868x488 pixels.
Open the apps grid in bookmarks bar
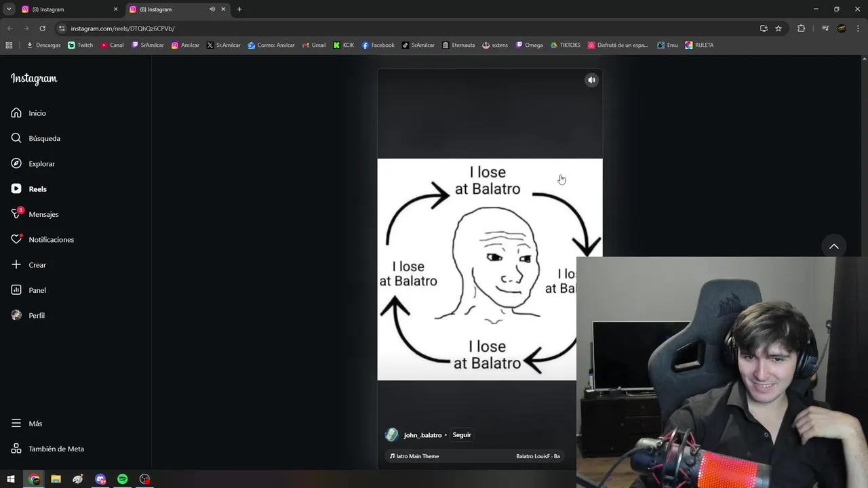(x=9, y=45)
